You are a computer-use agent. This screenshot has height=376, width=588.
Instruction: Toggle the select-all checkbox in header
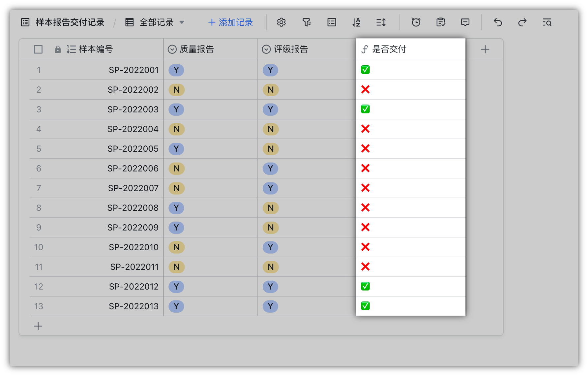coord(38,49)
